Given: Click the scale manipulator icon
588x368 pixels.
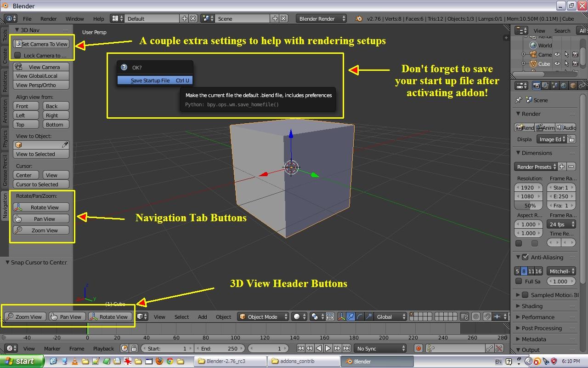Looking at the screenshot, I should coord(369,316).
